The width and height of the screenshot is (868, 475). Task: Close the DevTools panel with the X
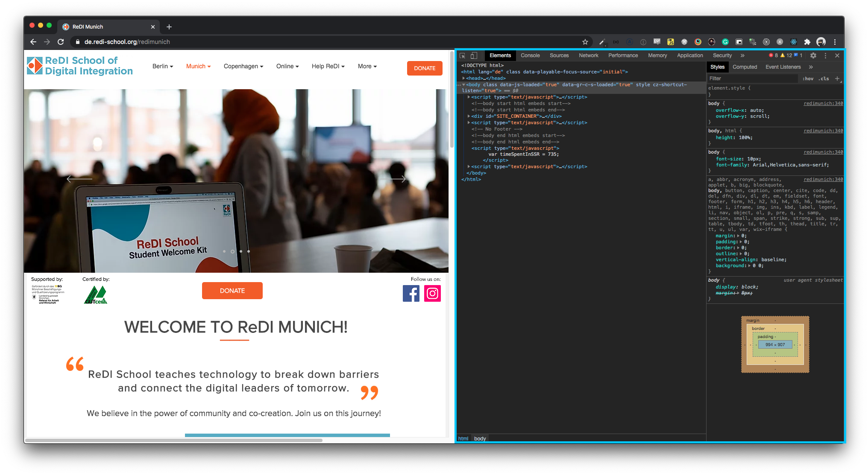pyautogui.click(x=837, y=55)
